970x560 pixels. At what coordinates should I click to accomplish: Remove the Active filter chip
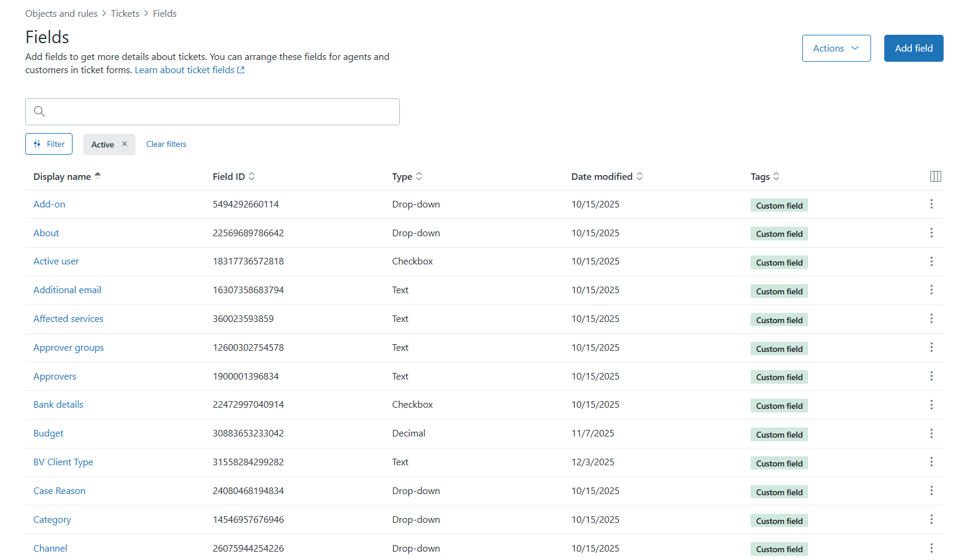click(124, 144)
